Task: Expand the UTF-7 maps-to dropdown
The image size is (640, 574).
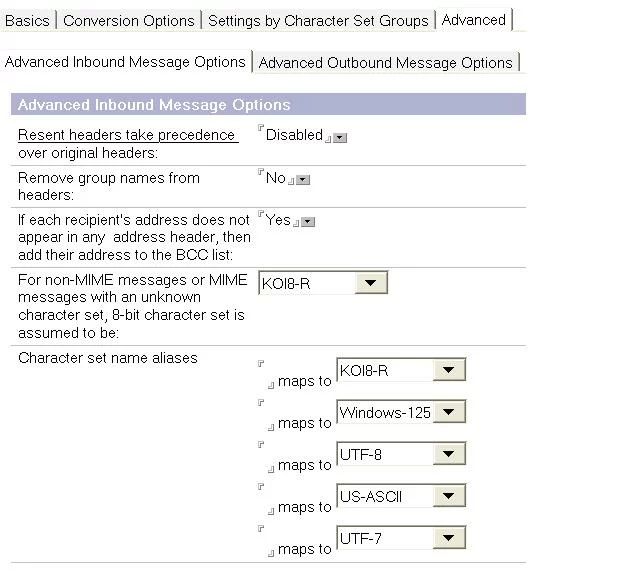Action: point(449,539)
